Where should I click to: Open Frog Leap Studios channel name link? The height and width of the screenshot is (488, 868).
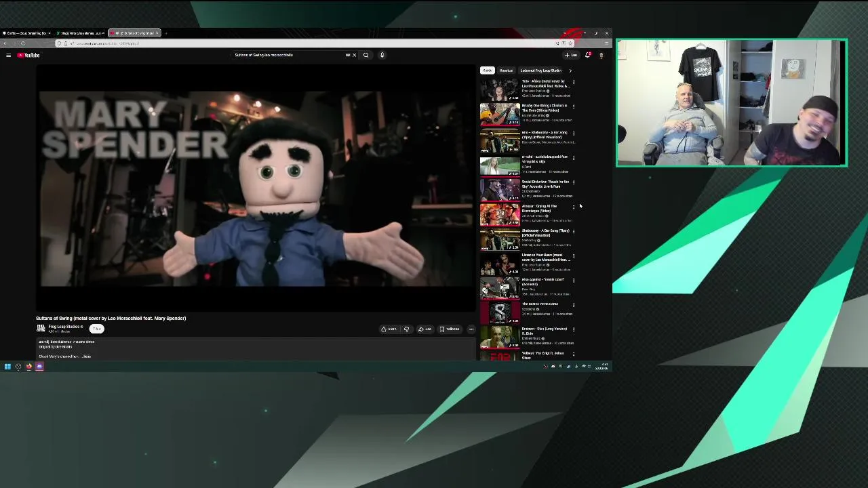tap(65, 327)
